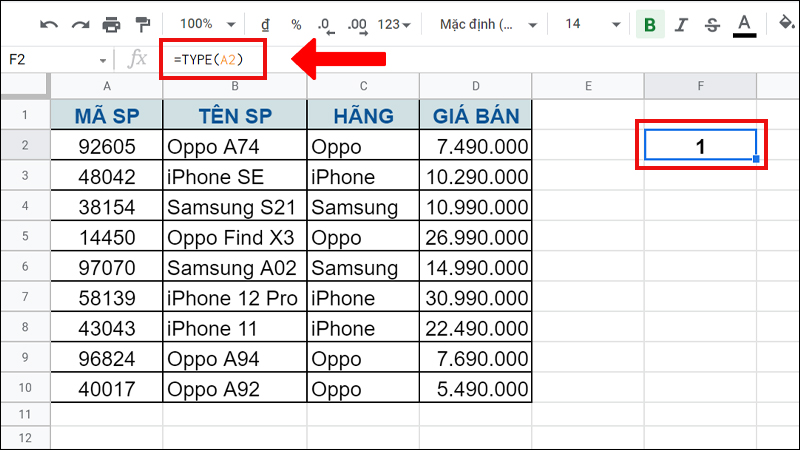
Task: Open the 100% zoom dropdown
Action: [x=205, y=23]
